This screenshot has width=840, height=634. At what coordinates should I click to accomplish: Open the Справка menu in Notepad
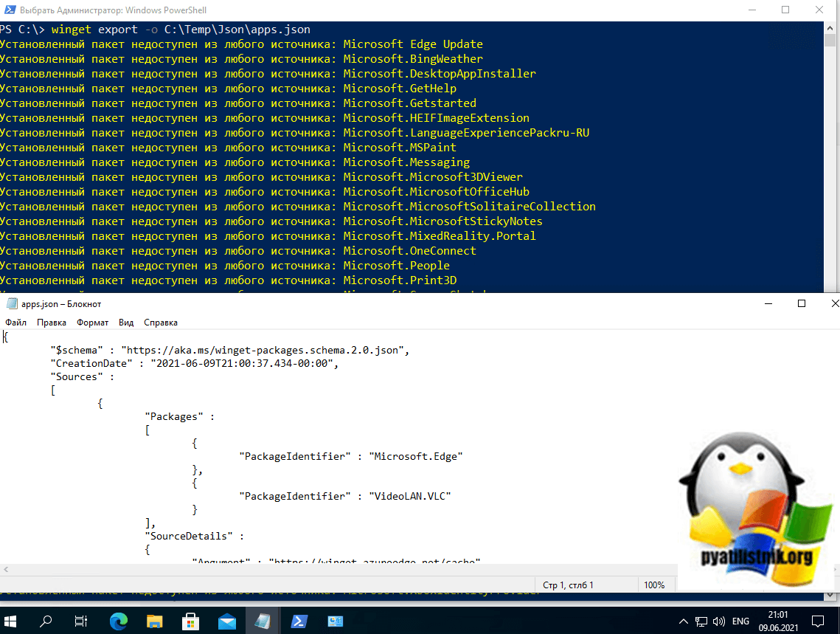160,323
